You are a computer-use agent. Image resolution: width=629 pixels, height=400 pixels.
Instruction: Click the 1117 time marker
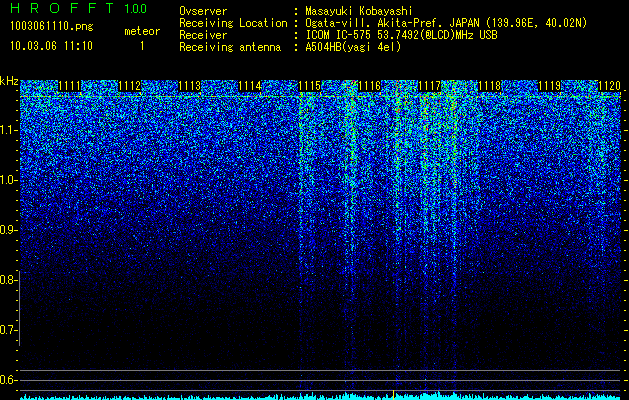(x=430, y=86)
